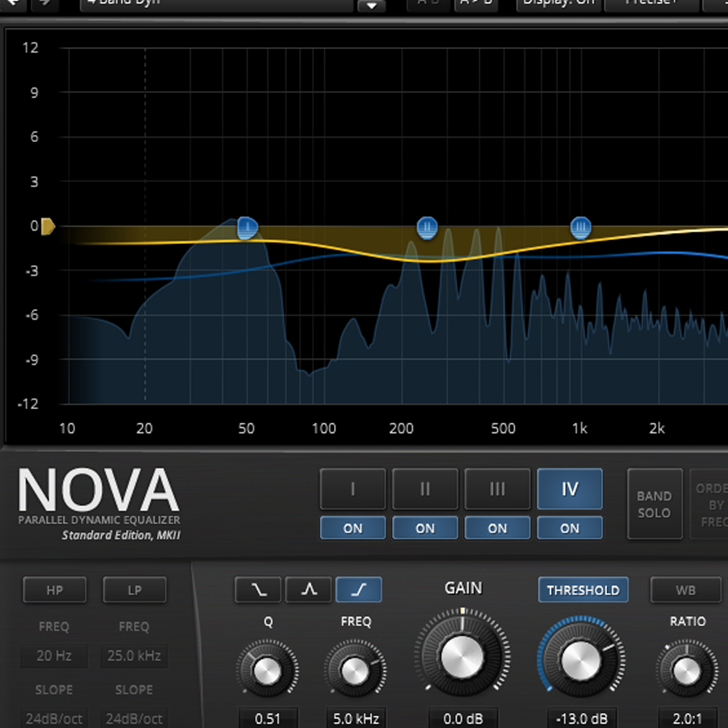Enable BAND SOLO
Screen dimensions: 728x728
[x=654, y=504]
